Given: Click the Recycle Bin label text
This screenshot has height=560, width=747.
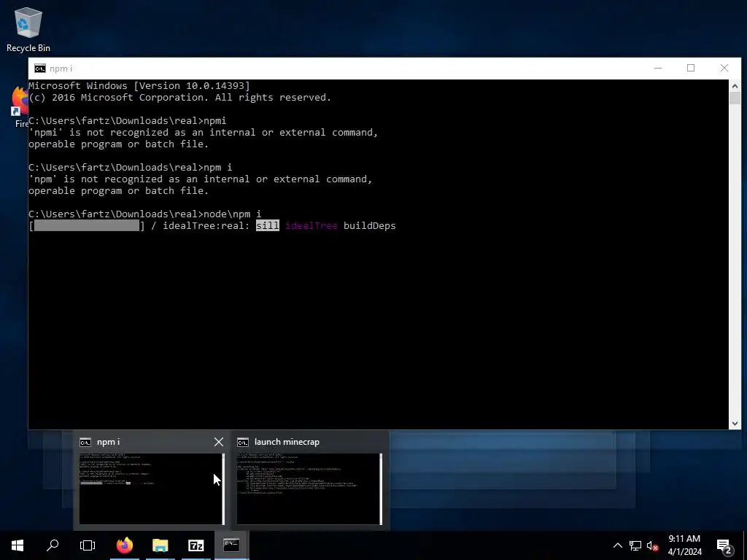Looking at the screenshot, I should pos(28,48).
